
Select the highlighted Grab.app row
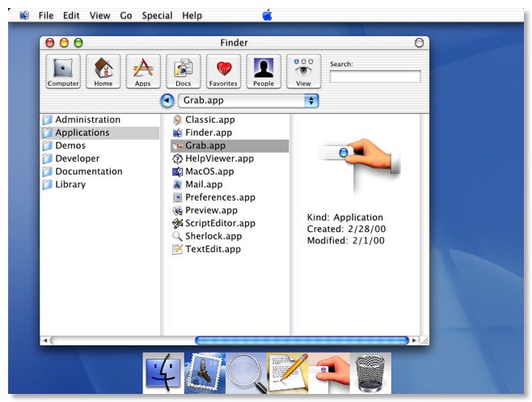click(230, 146)
